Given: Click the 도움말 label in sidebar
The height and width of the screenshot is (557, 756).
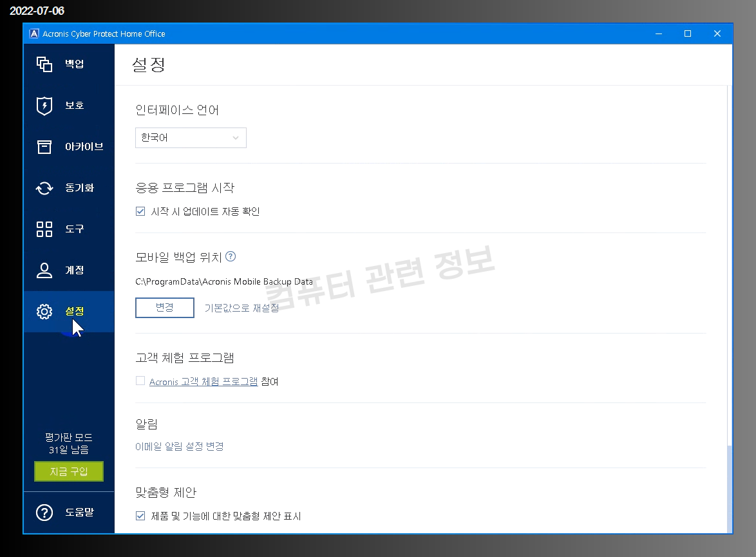Looking at the screenshot, I should tap(80, 512).
